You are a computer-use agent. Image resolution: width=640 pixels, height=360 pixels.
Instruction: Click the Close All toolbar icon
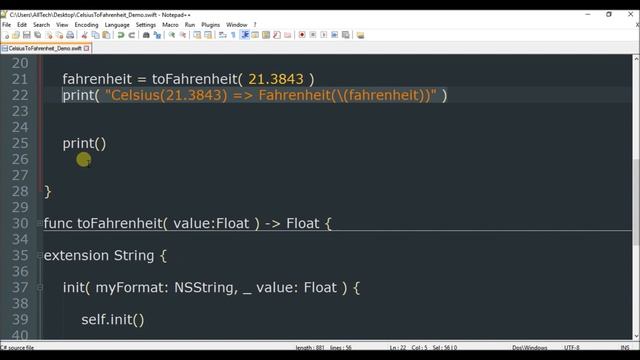[x=60, y=35]
